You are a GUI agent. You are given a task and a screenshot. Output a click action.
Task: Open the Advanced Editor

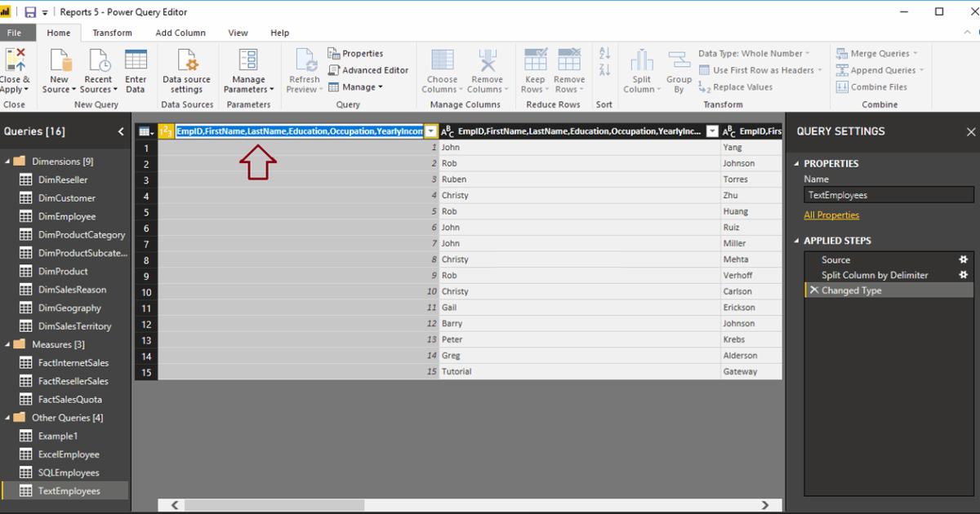pos(368,70)
